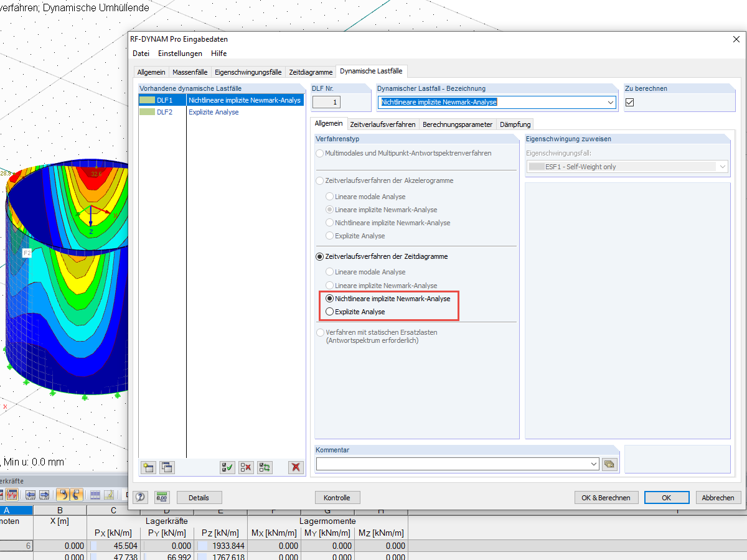Click the DLF2 color swatch
This screenshot has height=560, width=747.
point(148,112)
